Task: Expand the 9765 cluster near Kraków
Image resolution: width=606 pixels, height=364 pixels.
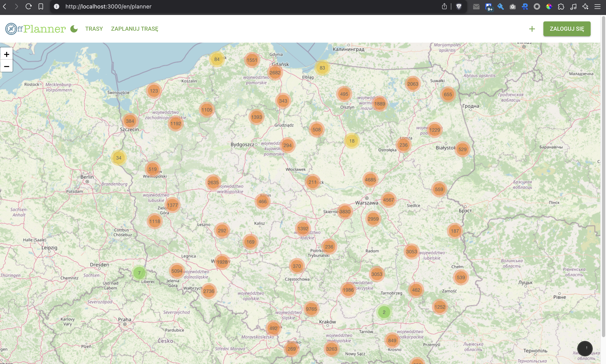Action: (x=311, y=309)
